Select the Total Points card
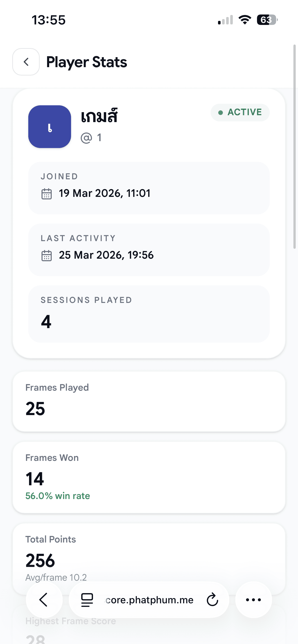The height and width of the screenshot is (644, 298). tap(149, 552)
